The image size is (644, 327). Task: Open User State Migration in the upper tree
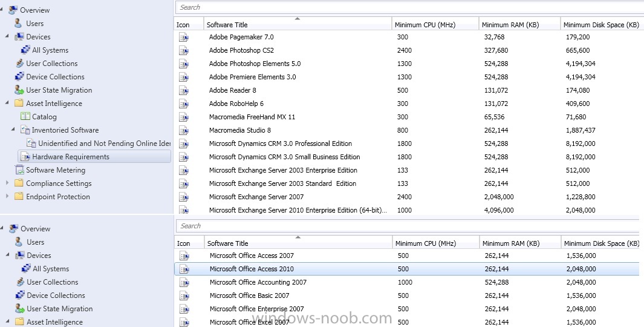(x=59, y=90)
